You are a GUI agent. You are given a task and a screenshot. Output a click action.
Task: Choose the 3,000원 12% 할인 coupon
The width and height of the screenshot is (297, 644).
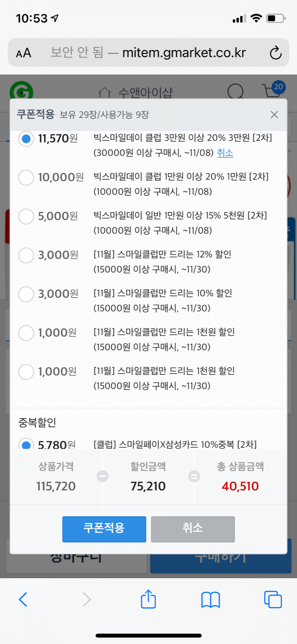tap(26, 255)
